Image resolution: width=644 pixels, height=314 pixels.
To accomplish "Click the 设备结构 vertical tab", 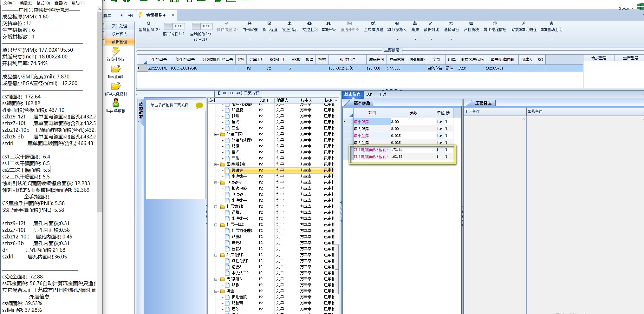I will click(x=141, y=110).
